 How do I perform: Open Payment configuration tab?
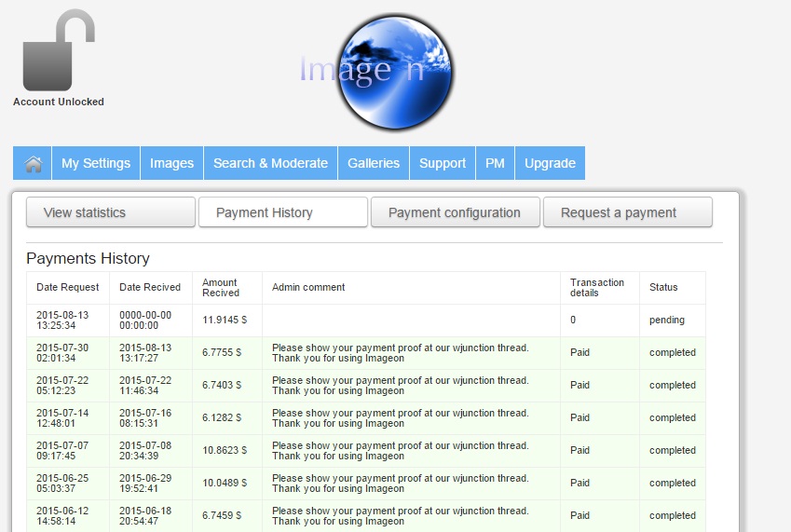(455, 212)
